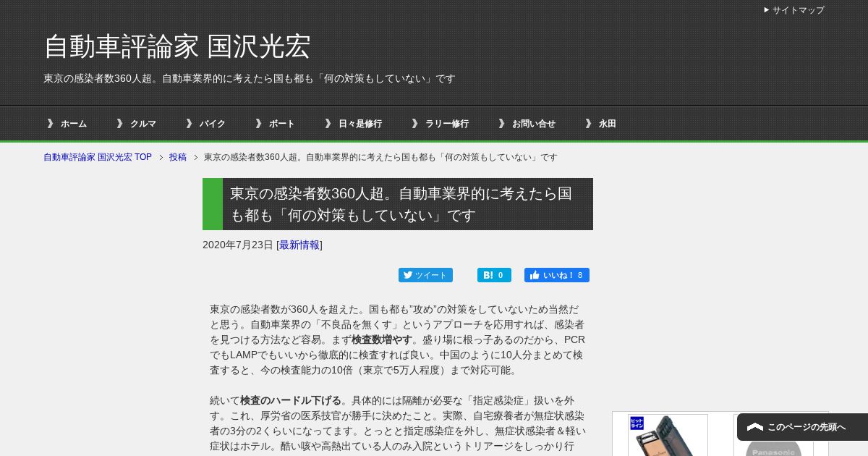This screenshot has width=868, height=456.
Task: Click the 投稿 breadcrumb link
Action: 178,157
